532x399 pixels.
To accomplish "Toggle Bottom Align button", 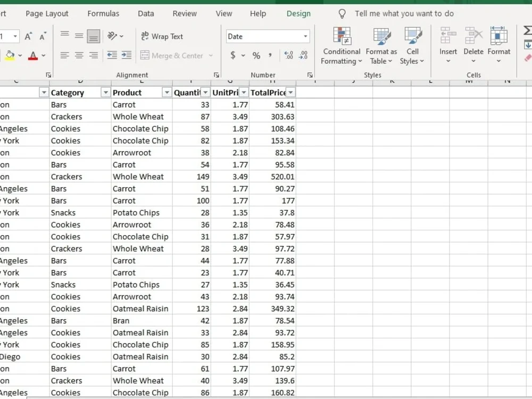I will [93, 36].
